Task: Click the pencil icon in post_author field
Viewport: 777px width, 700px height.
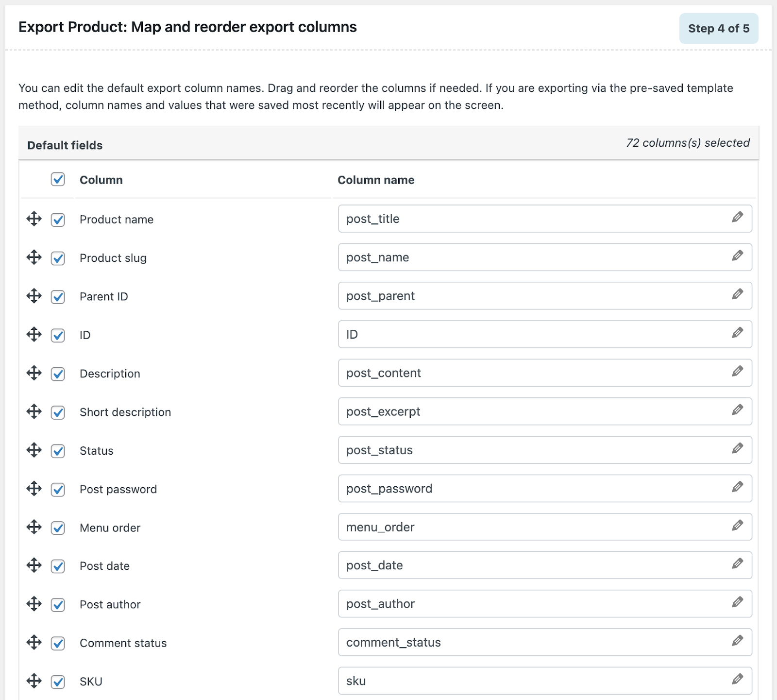Action: (x=737, y=602)
